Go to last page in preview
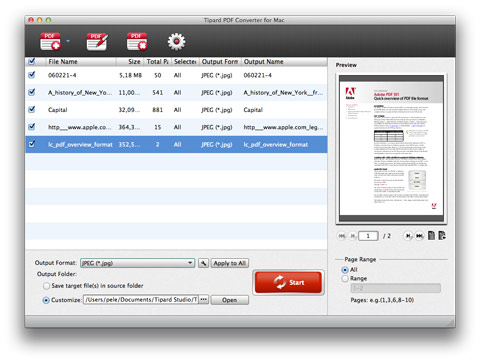 [419, 236]
